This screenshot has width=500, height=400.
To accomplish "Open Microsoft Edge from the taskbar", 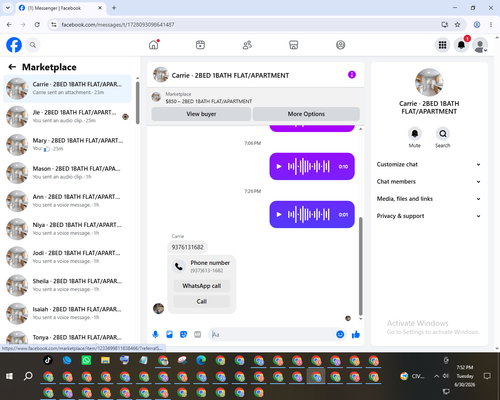I will [201, 360].
